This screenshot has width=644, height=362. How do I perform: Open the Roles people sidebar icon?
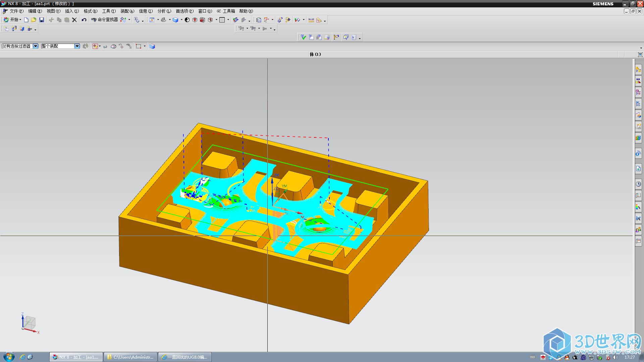[638, 230]
